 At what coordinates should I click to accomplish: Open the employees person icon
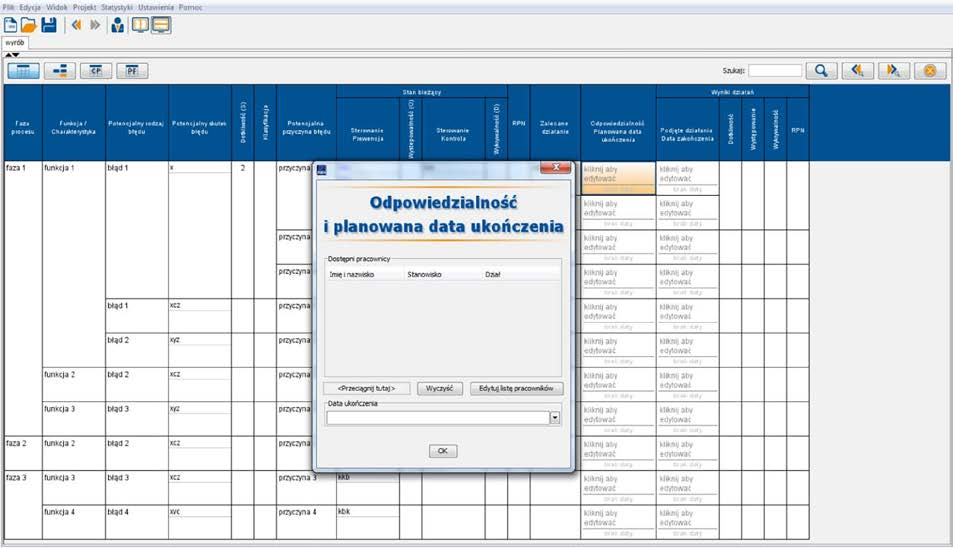[118, 26]
